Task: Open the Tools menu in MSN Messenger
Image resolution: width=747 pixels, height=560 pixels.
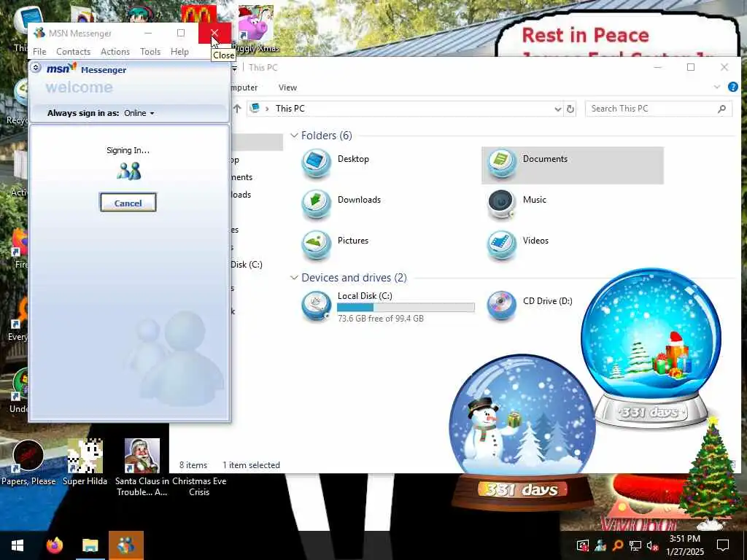Action: 150,52
